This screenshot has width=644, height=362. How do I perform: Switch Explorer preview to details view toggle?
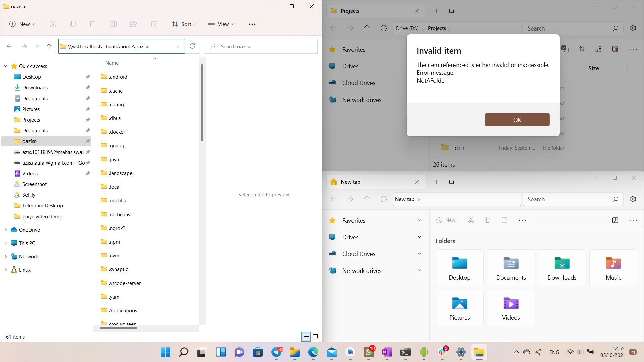click(x=306, y=337)
